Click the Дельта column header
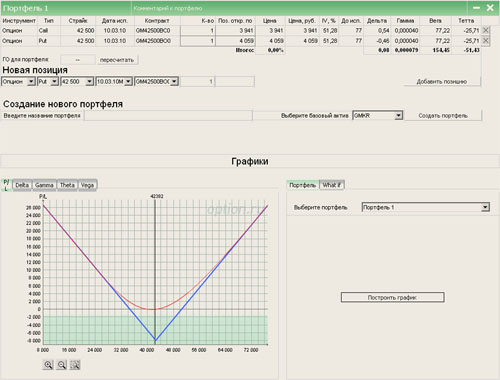Screen dimensions: 500x380 377,21
